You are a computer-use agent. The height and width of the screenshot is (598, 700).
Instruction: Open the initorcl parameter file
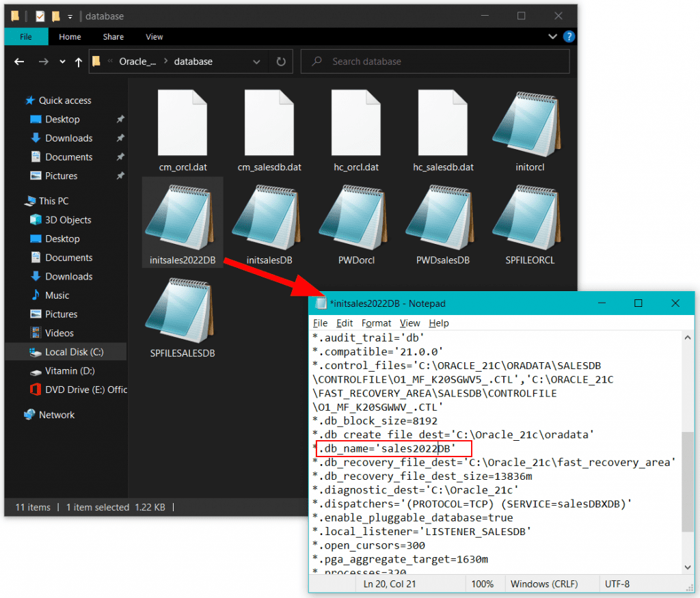point(530,123)
